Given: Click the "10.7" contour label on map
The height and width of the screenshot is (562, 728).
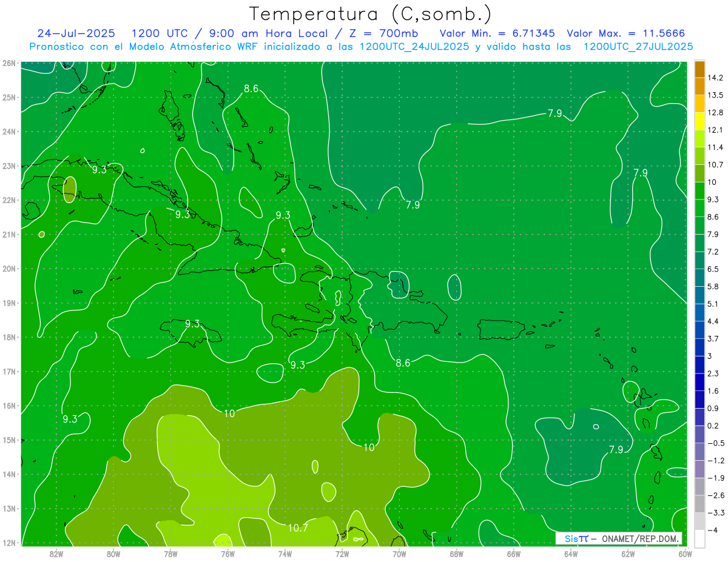Looking at the screenshot, I should point(298,528).
